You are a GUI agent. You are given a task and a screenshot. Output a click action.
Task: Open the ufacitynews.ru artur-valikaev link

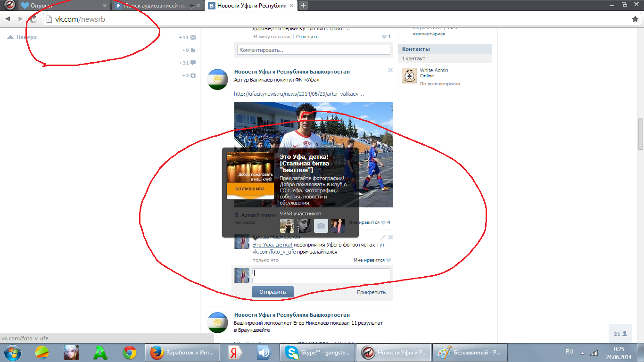point(299,94)
